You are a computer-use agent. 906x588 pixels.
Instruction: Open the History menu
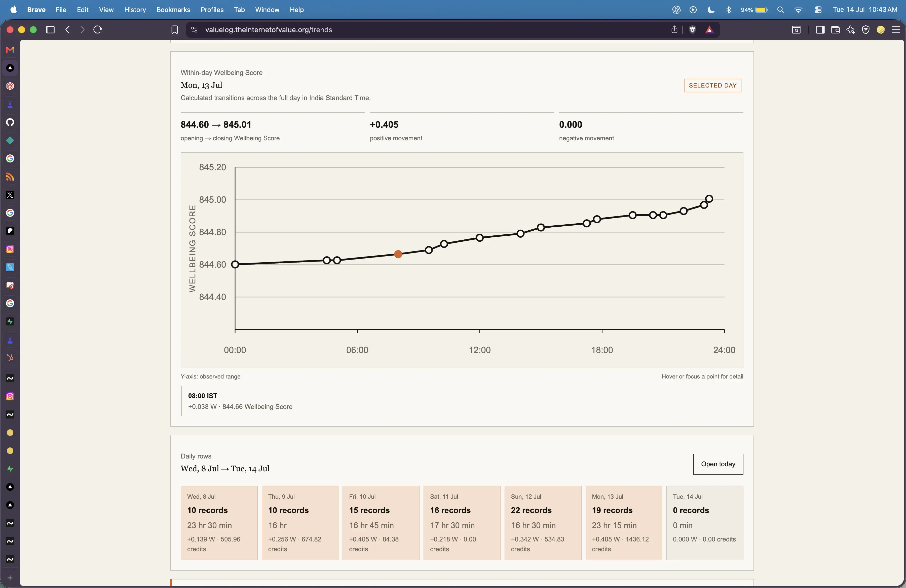135,10
